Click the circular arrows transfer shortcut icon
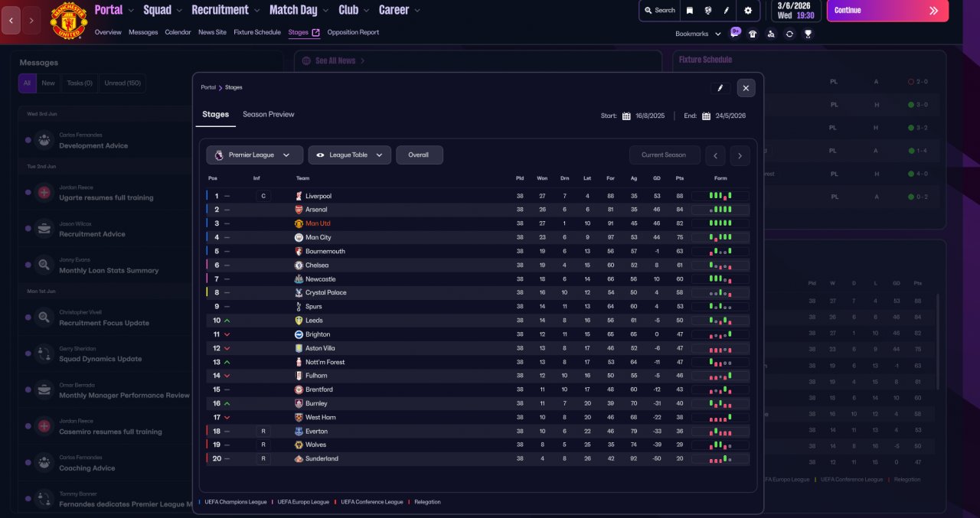980x518 pixels. [x=789, y=34]
